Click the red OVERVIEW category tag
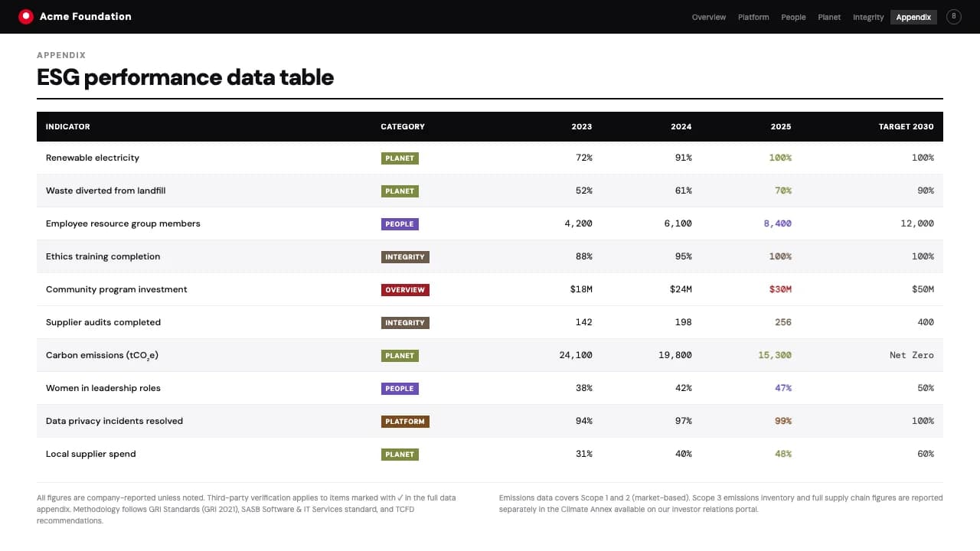Screen dimensions: 980x551 405,290
